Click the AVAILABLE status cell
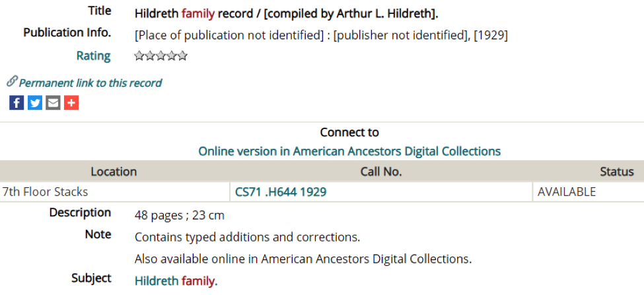The width and height of the screenshot is (644, 295). coord(589,192)
